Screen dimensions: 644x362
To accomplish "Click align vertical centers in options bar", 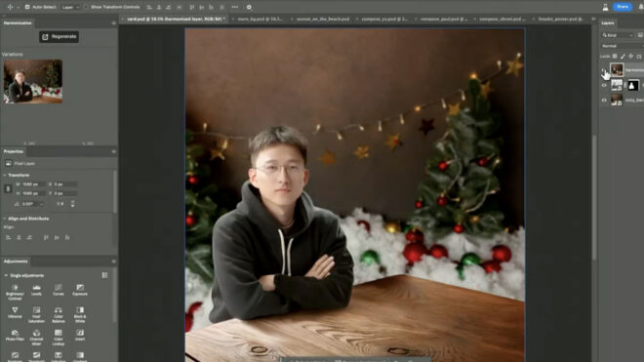I will [202, 7].
